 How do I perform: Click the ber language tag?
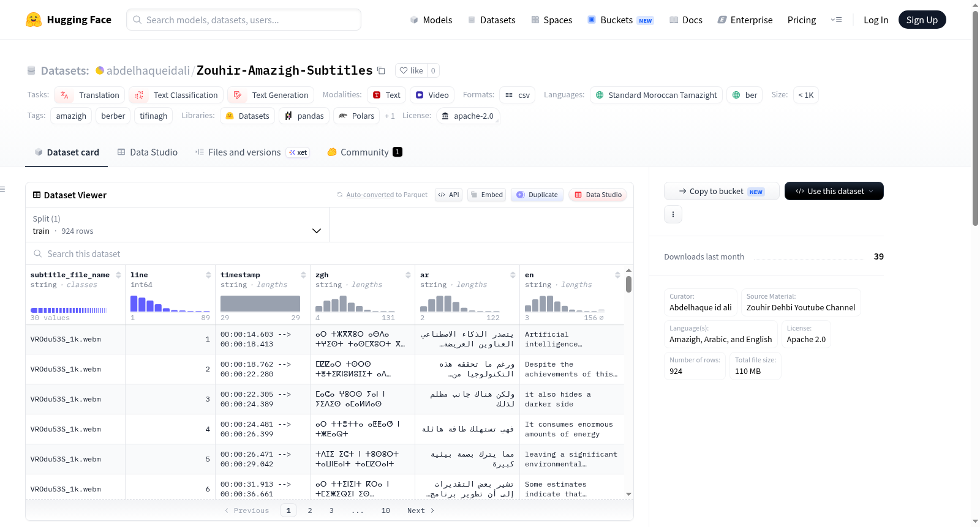pos(745,95)
